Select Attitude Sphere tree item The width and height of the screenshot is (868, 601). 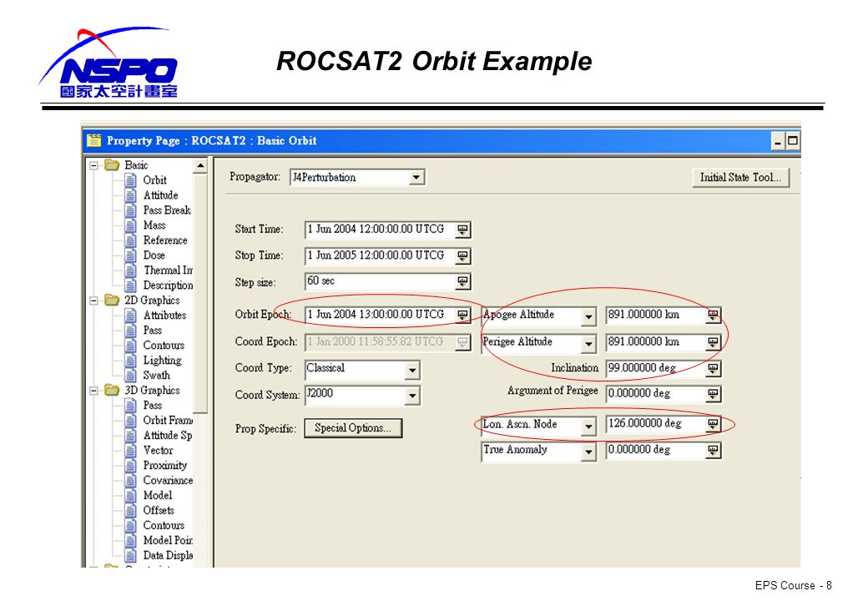coord(168,436)
